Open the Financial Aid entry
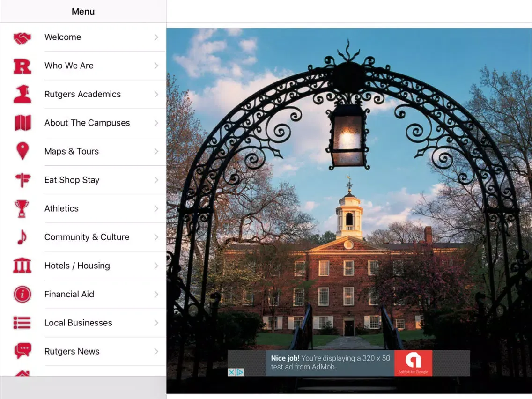This screenshot has height=399, width=532. pos(83,294)
